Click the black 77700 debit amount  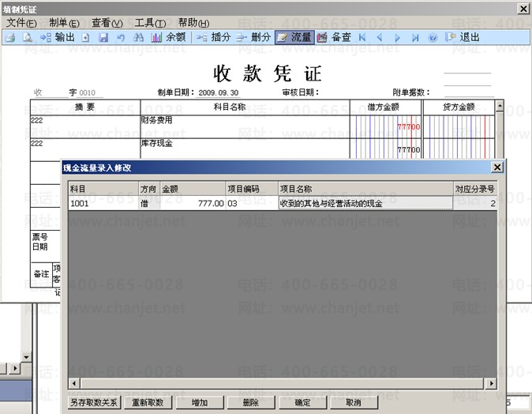pyautogui.click(x=409, y=150)
